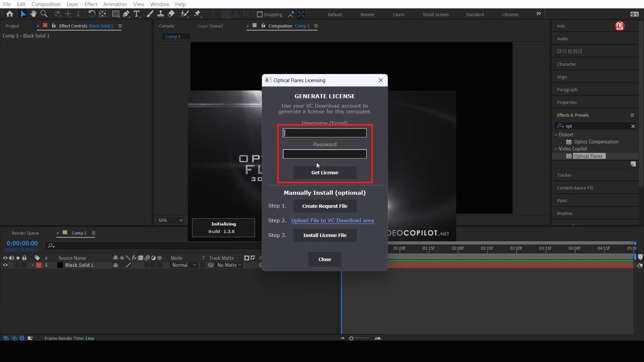Viewport: 644px width, 362px height.
Task: Select the Pen tool
Action: (x=126, y=14)
